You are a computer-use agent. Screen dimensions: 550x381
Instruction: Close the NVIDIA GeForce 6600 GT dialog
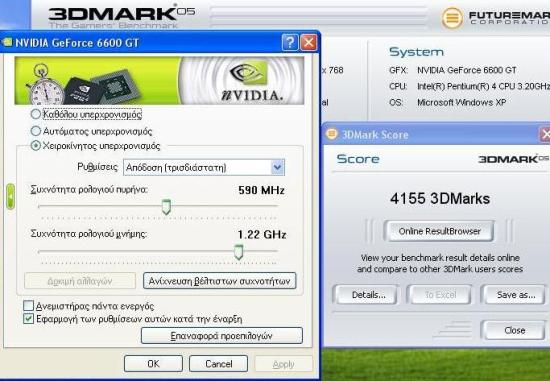pyautogui.click(x=309, y=43)
